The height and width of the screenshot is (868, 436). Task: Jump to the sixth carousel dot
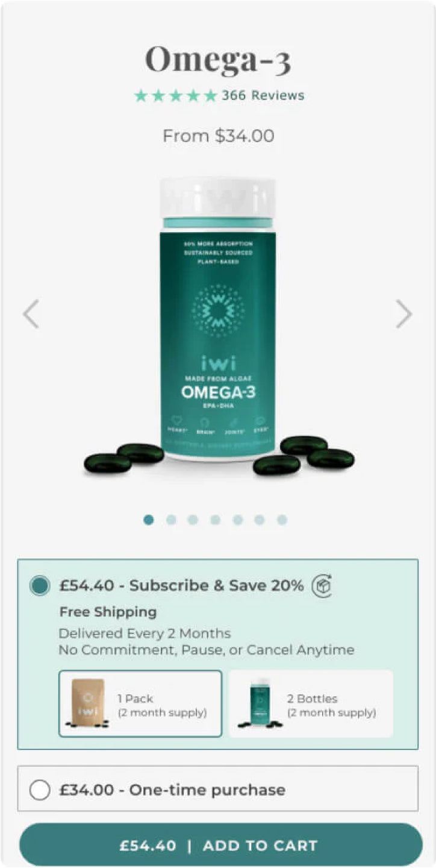260,520
